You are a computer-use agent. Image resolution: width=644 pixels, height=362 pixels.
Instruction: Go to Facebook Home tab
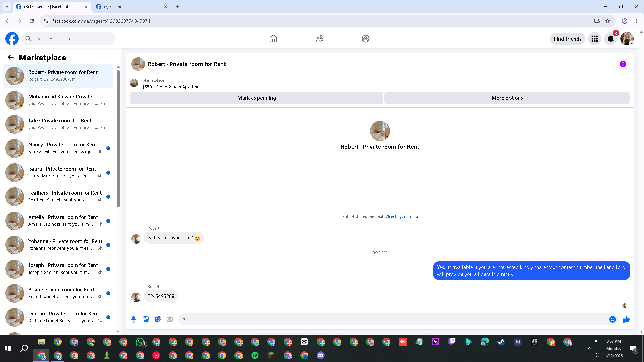coord(273,39)
